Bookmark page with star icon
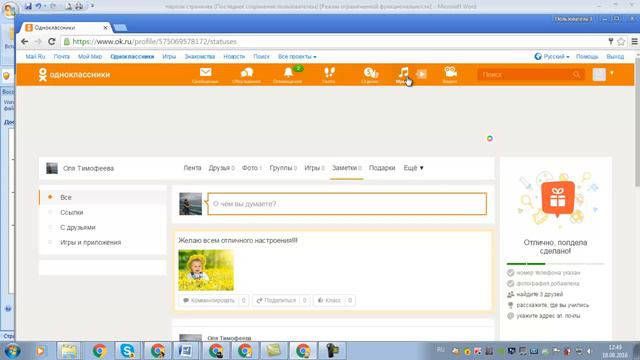This screenshot has width=640, height=360. point(621,41)
